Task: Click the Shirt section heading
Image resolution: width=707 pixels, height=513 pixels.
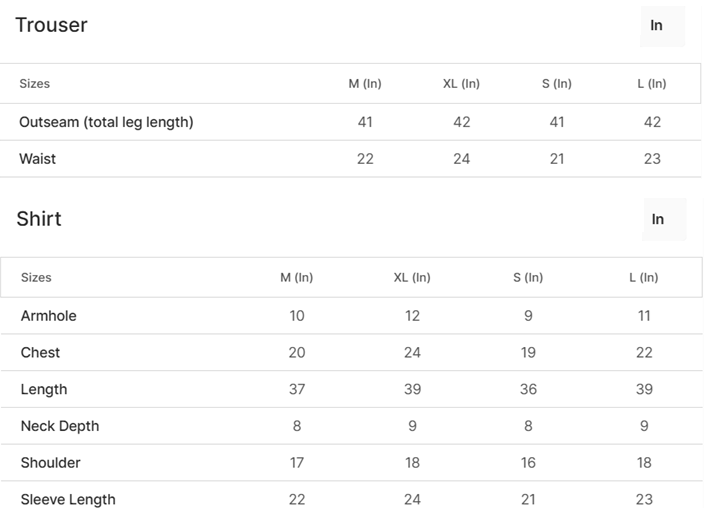Action: [39, 219]
